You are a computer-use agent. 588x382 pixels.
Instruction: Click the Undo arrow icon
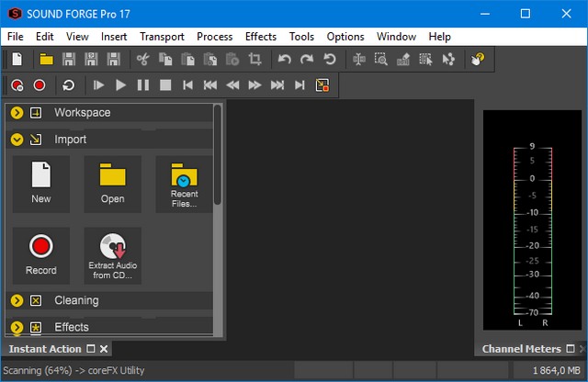click(x=285, y=60)
